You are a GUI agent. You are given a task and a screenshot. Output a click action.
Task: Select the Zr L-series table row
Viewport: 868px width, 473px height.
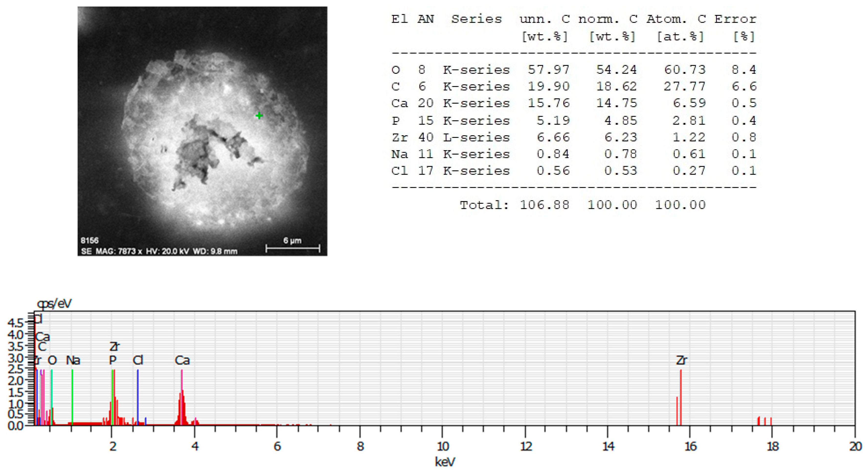coord(573,137)
